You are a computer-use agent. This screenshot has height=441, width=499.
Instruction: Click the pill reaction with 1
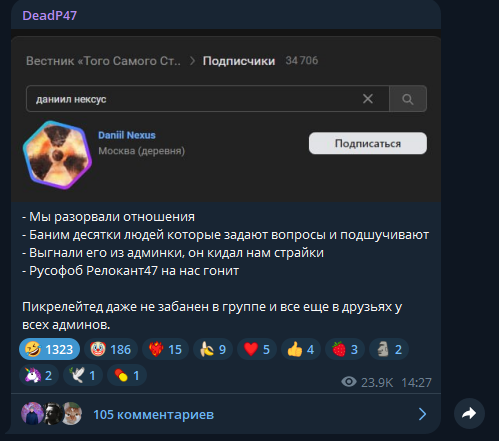127,375
